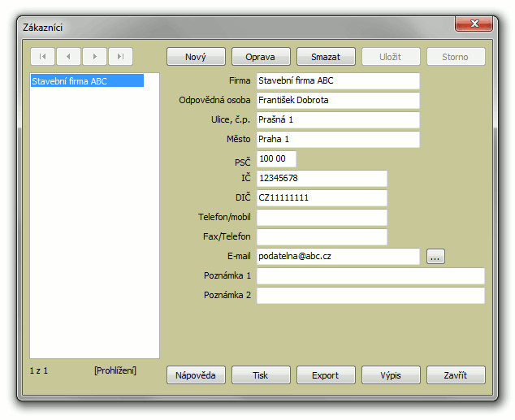The width and height of the screenshot is (515, 420).
Task: Click the DIČ field with CZ11111111
Action: tap(322, 197)
